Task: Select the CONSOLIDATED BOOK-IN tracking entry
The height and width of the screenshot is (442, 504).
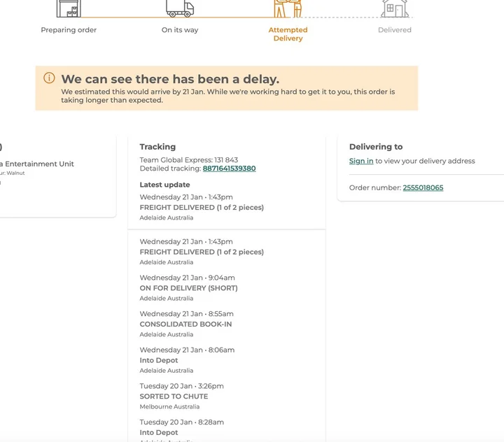Action: (185, 325)
